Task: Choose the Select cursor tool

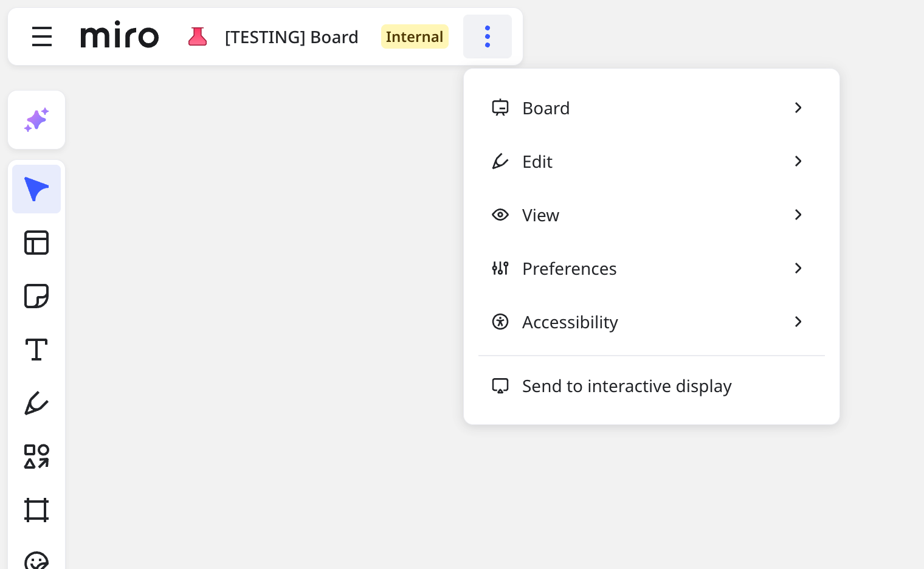Action: 36,189
